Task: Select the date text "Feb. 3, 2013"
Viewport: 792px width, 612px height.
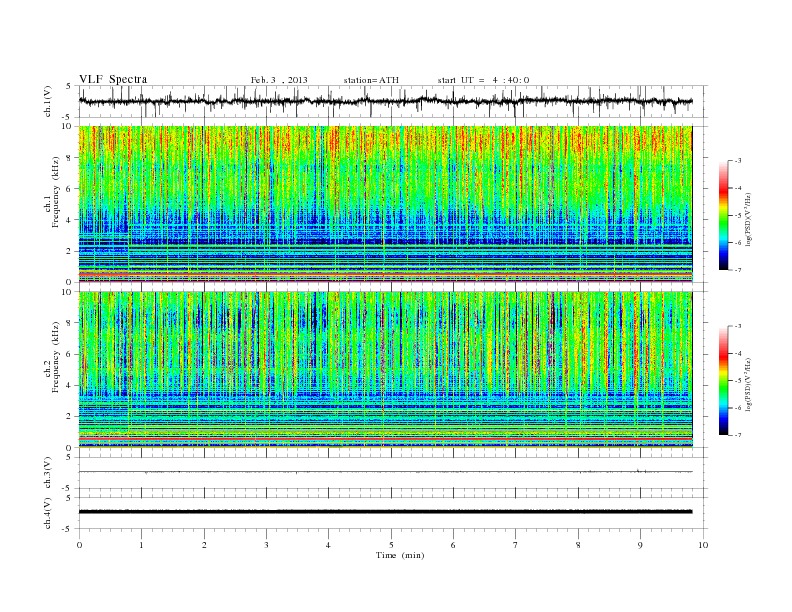Action: click(279, 80)
